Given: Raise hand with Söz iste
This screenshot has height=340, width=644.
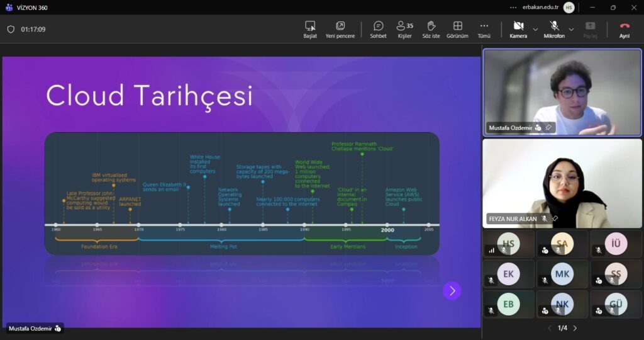Looking at the screenshot, I should click(431, 29).
